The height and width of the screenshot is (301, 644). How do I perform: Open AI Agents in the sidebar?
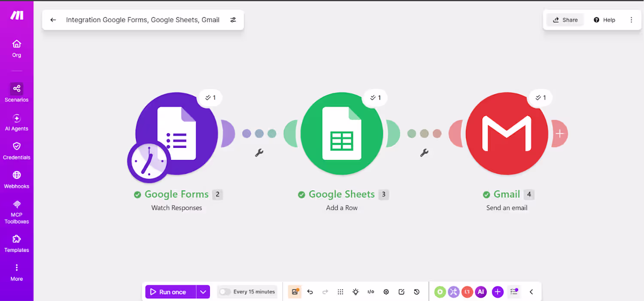point(16,123)
